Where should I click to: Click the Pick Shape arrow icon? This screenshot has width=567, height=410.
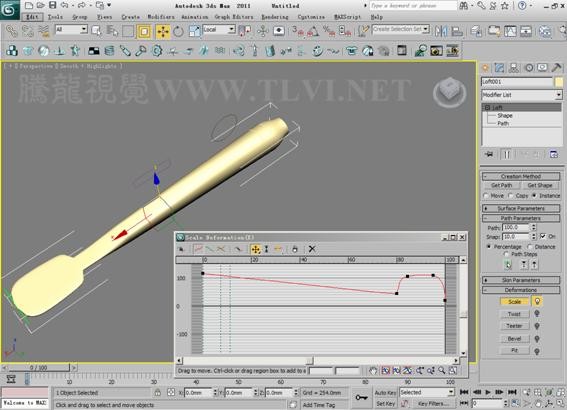tap(508, 265)
